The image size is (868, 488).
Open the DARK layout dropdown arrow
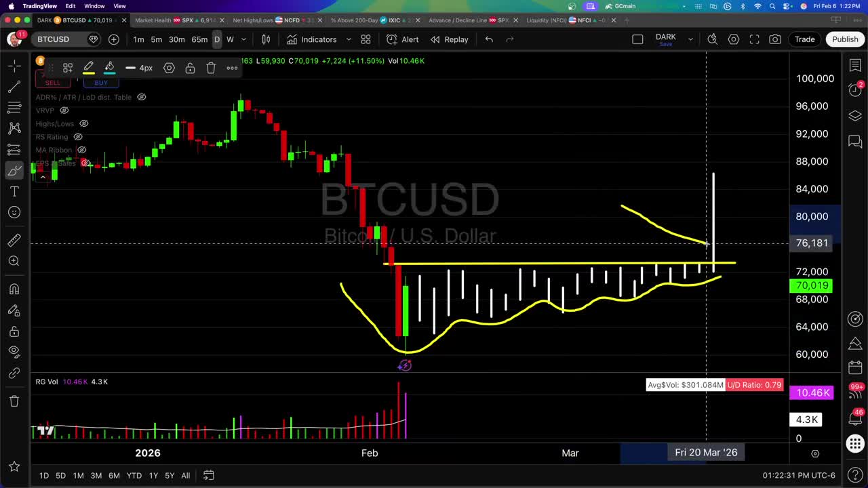coord(690,39)
